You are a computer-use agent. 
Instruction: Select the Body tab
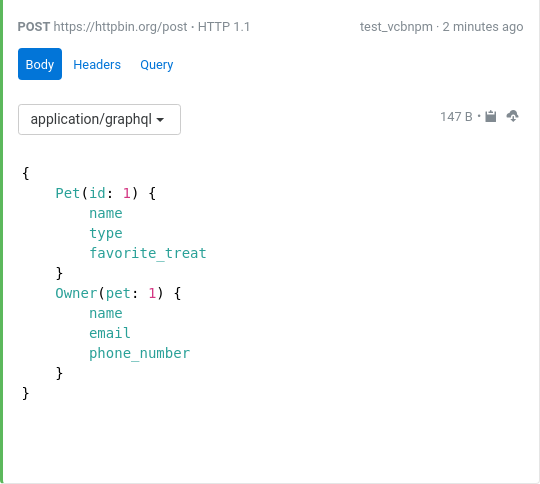(x=40, y=64)
